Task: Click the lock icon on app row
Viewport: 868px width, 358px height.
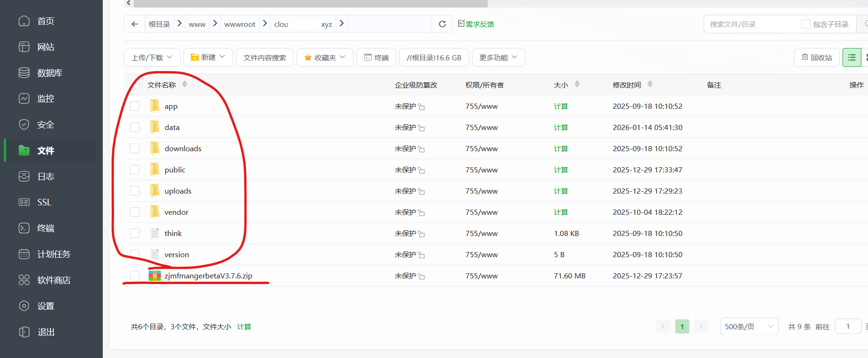Action: [421, 107]
